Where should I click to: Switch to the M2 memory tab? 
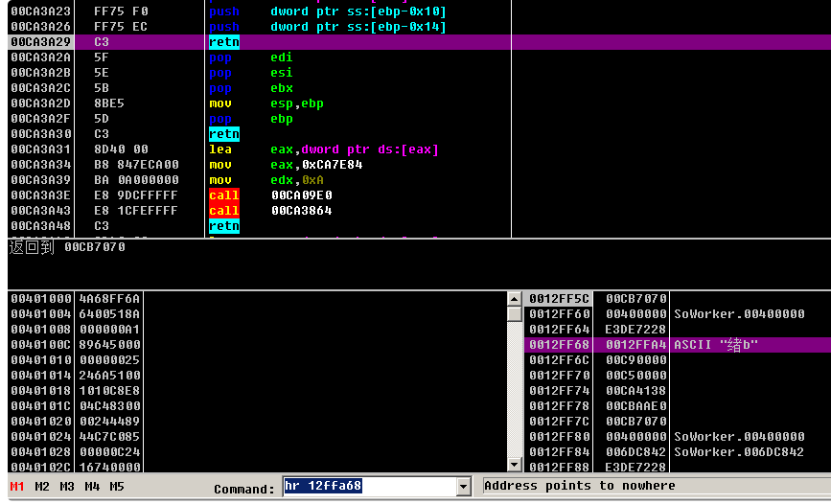(x=42, y=487)
